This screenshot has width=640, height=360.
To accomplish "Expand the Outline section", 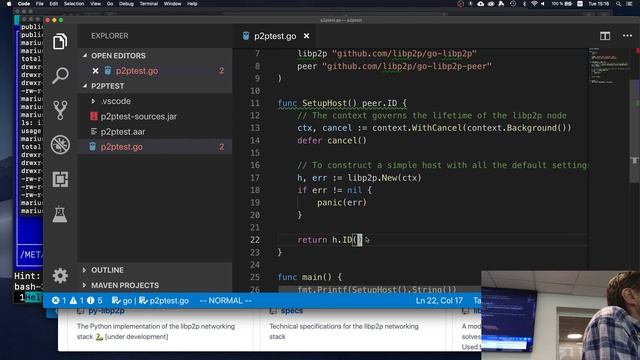I will coord(155,270).
